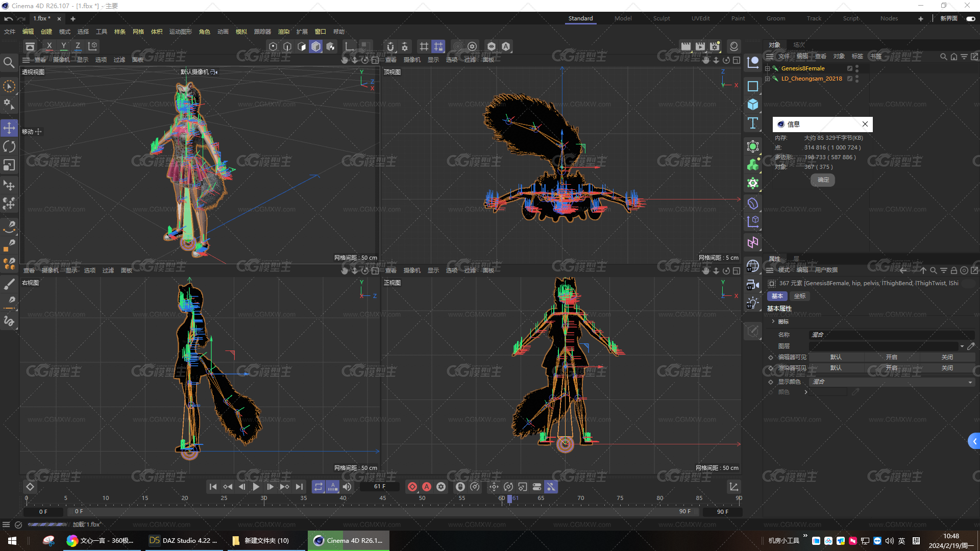Viewport: 980px width, 551px height.
Task: Open the 渲染 menu
Action: tap(283, 32)
